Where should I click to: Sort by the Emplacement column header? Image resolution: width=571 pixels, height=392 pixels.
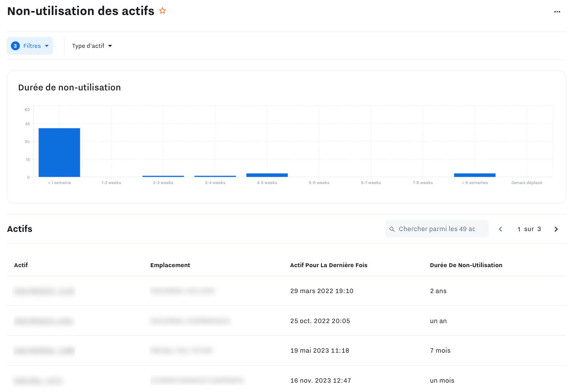point(170,265)
